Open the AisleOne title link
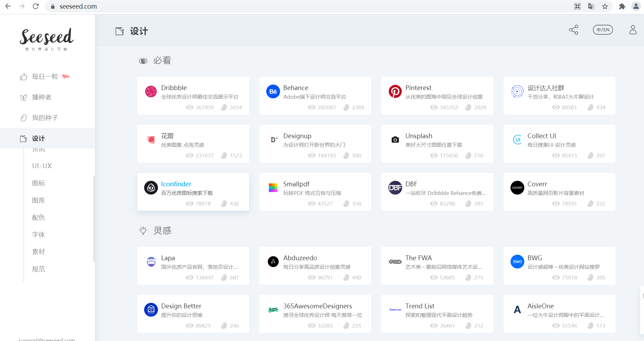Image resolution: width=644 pixels, height=341 pixels. (541, 306)
